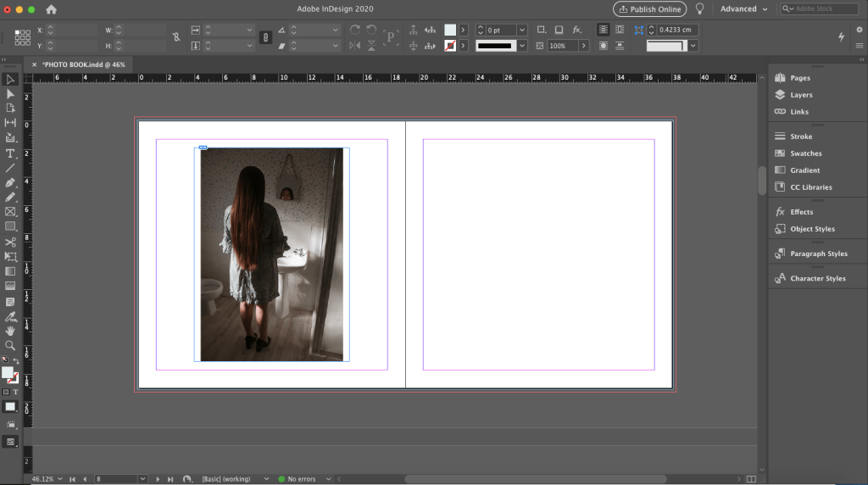This screenshot has width=868, height=485.
Task: Toggle constrain width and height proportions
Action: click(175, 37)
